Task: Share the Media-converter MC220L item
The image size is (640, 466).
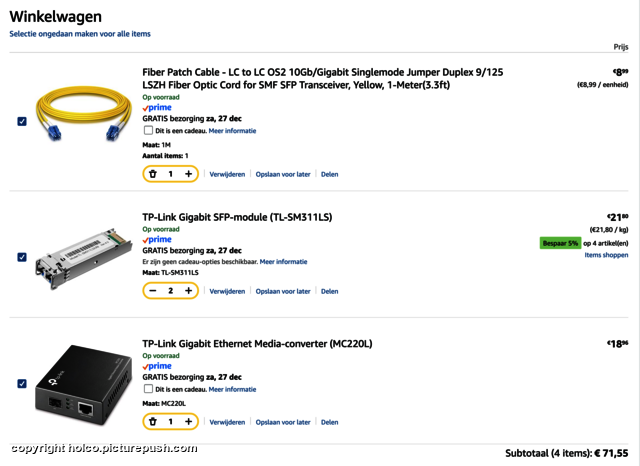Action: (329, 422)
